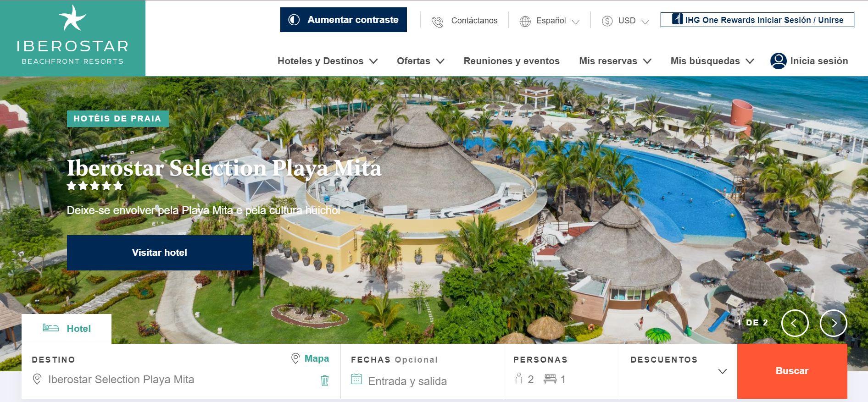This screenshot has height=402, width=868.
Task: Click the calendar icon in Fechas
Action: (356, 379)
